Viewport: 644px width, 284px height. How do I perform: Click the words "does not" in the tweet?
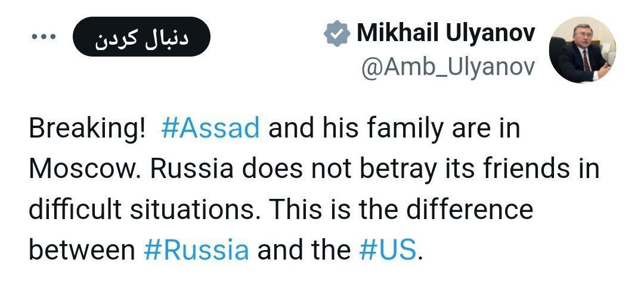(x=298, y=170)
